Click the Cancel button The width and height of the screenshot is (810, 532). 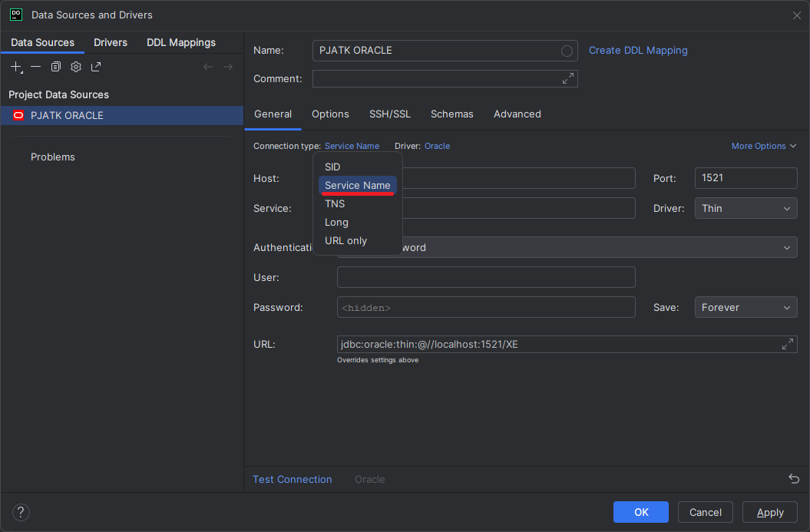705,512
